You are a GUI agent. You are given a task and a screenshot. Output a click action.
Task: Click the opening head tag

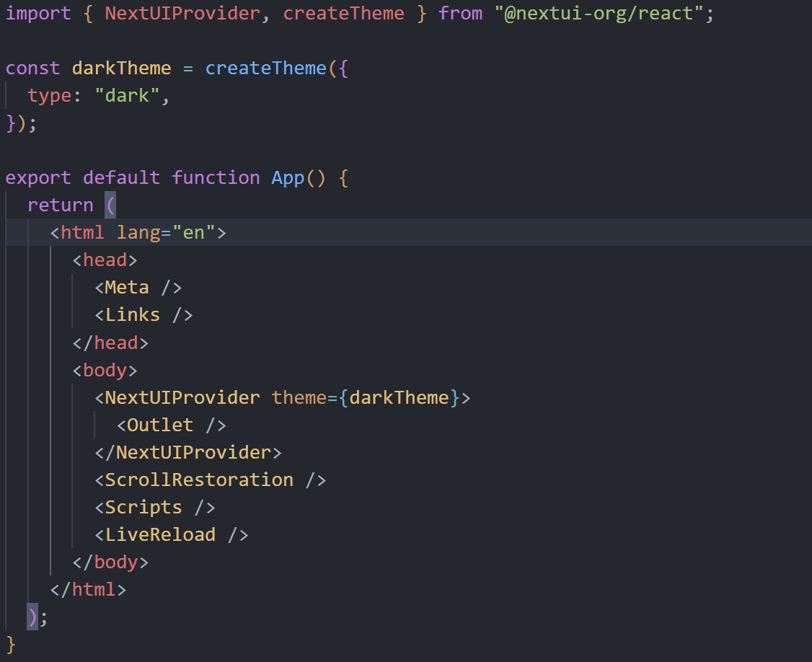click(105, 260)
